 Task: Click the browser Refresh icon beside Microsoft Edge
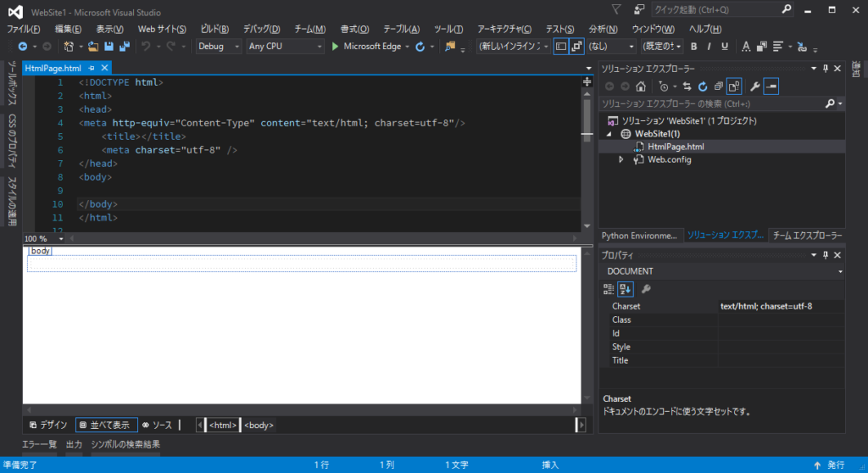[x=420, y=47]
